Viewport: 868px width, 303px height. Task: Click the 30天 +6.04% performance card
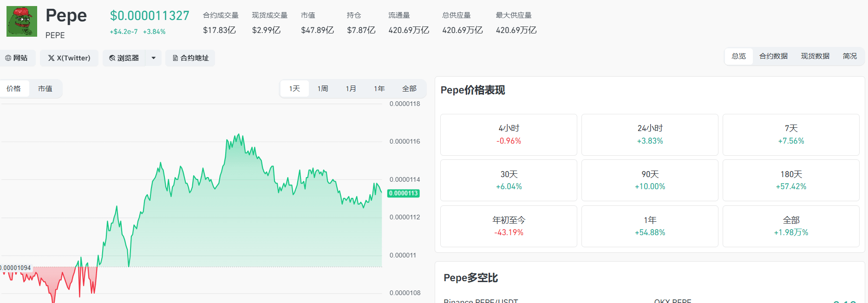509,180
